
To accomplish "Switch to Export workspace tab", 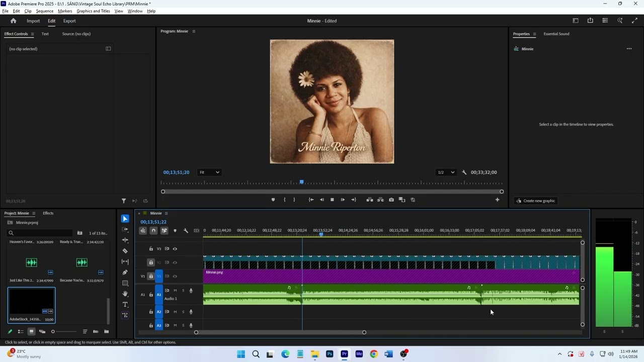I will click(69, 21).
